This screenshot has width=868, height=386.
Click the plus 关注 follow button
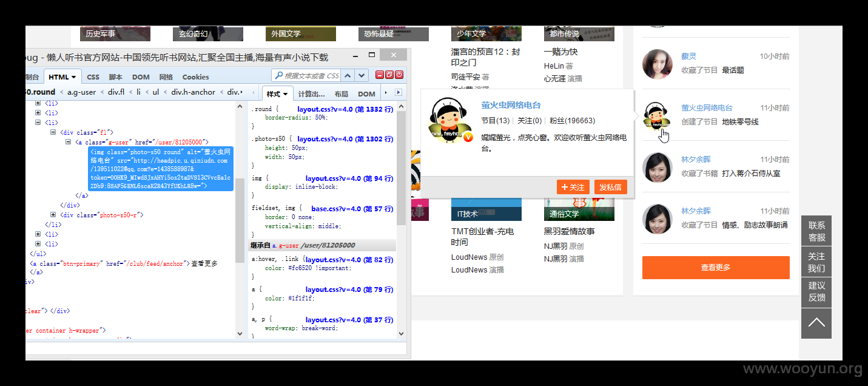(573, 187)
